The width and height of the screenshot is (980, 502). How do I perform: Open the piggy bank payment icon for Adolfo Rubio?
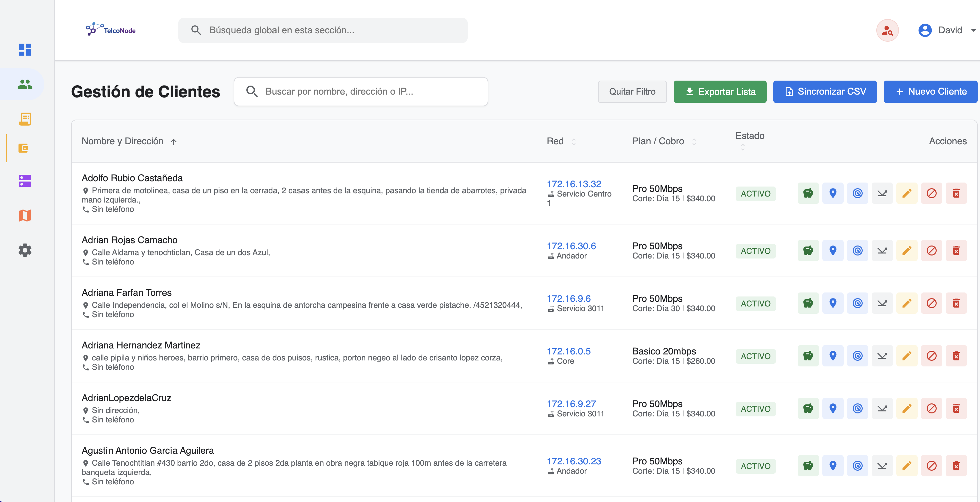[808, 193]
